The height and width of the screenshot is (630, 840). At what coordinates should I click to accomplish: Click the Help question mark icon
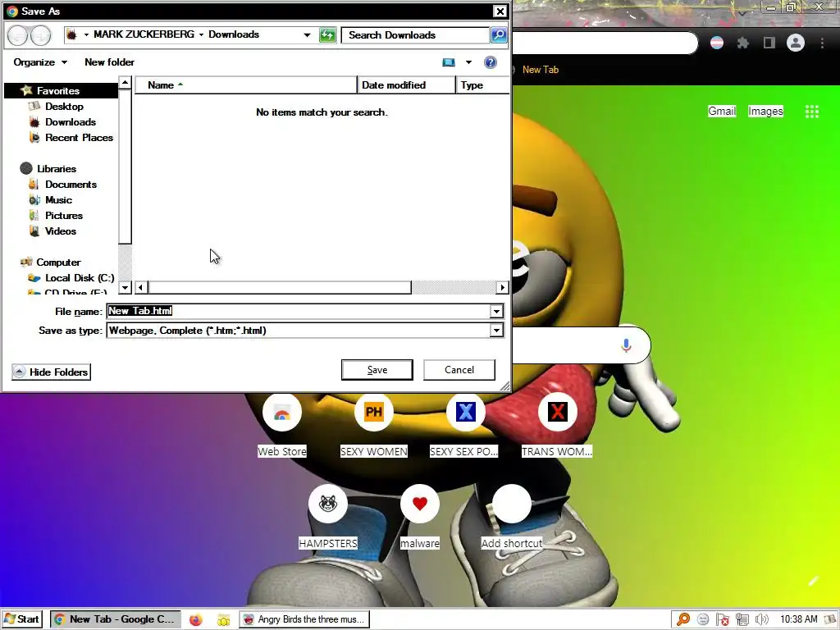tap(491, 62)
